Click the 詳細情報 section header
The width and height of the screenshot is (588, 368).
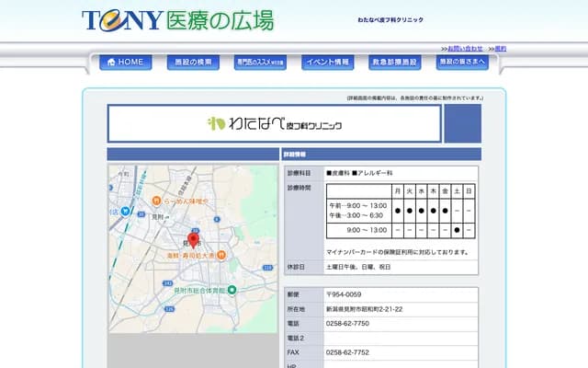tap(381, 155)
